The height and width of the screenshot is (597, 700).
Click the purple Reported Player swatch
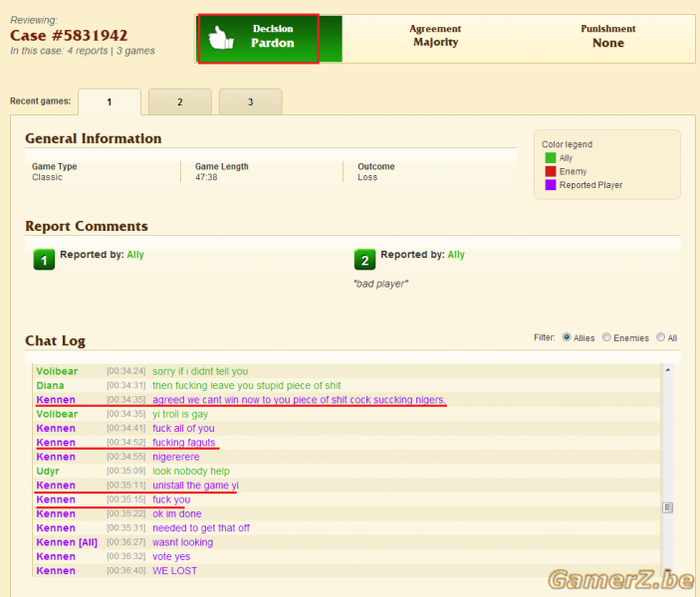point(551,185)
